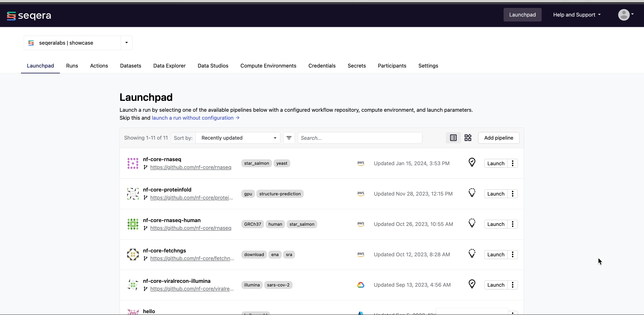Click the nf-core-fetchngs pipeline identicon
Viewport: 644px width, 315px height.
pos(133,254)
